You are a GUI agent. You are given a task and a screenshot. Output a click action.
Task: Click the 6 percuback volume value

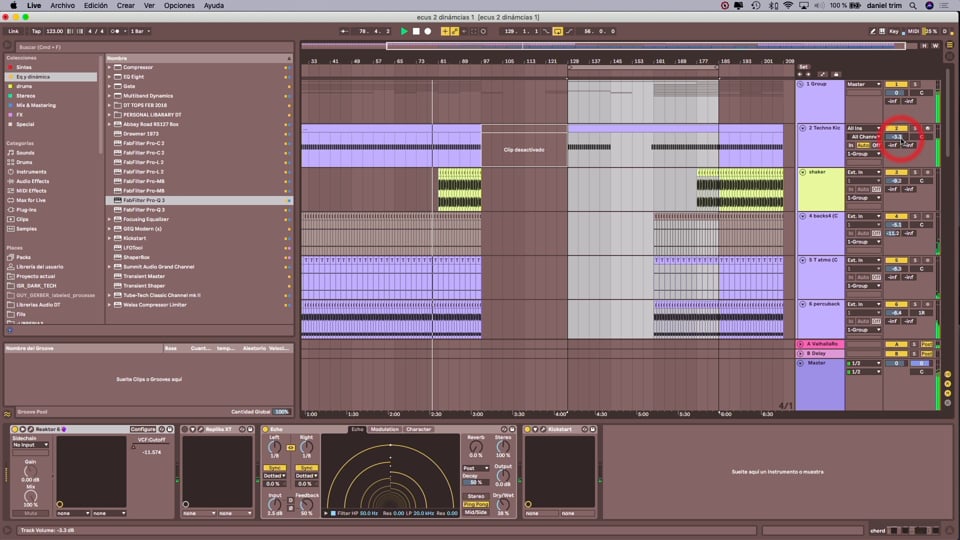(x=896, y=313)
